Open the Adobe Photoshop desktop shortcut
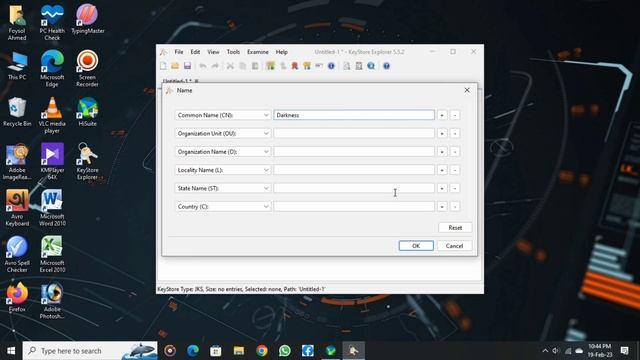 coord(52,300)
